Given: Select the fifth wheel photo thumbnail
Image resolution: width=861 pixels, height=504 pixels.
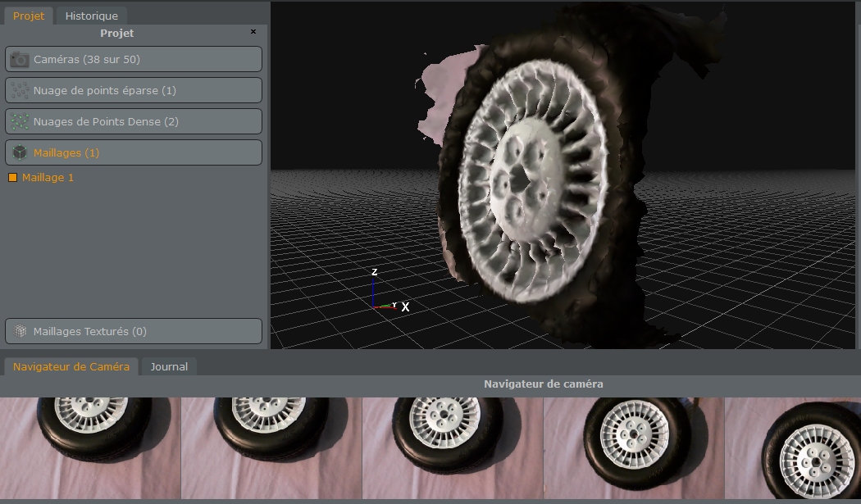Looking at the screenshot, I should pos(793,448).
